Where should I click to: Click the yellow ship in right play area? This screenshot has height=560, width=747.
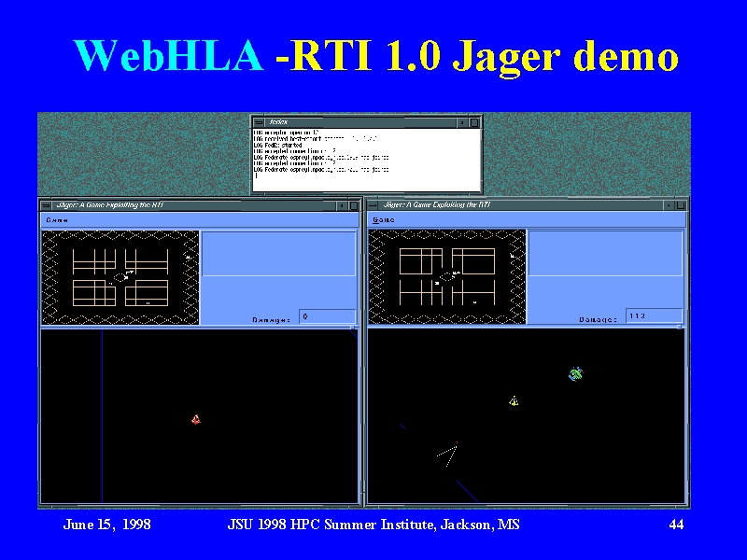pos(514,401)
